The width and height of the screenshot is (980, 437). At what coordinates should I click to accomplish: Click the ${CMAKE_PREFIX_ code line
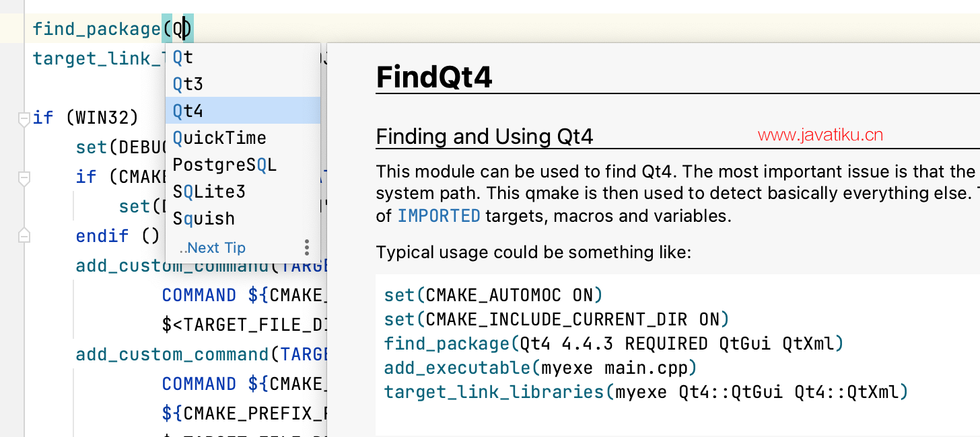click(244, 413)
